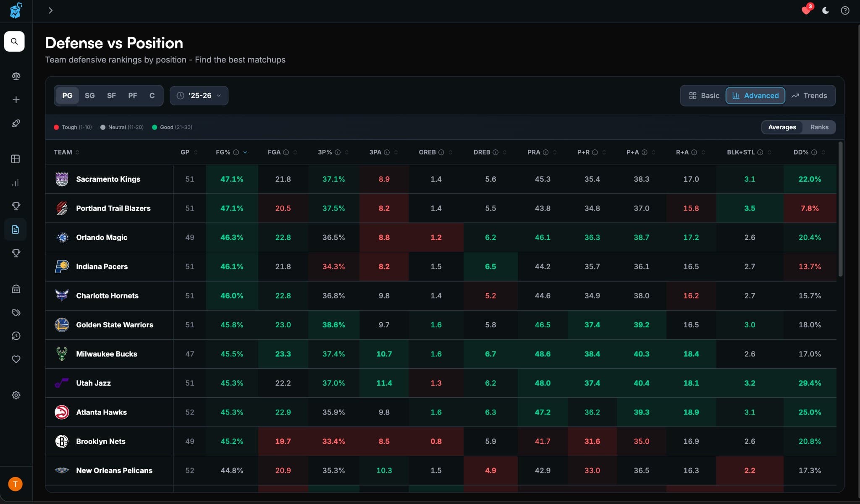860x504 pixels.
Task: Open the balance scale icon page
Action: [16, 76]
